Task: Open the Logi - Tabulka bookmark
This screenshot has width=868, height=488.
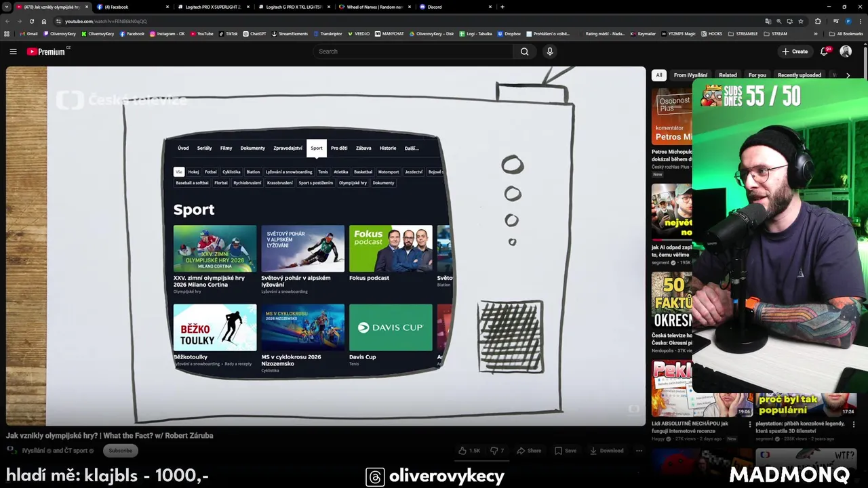Action: coord(475,33)
